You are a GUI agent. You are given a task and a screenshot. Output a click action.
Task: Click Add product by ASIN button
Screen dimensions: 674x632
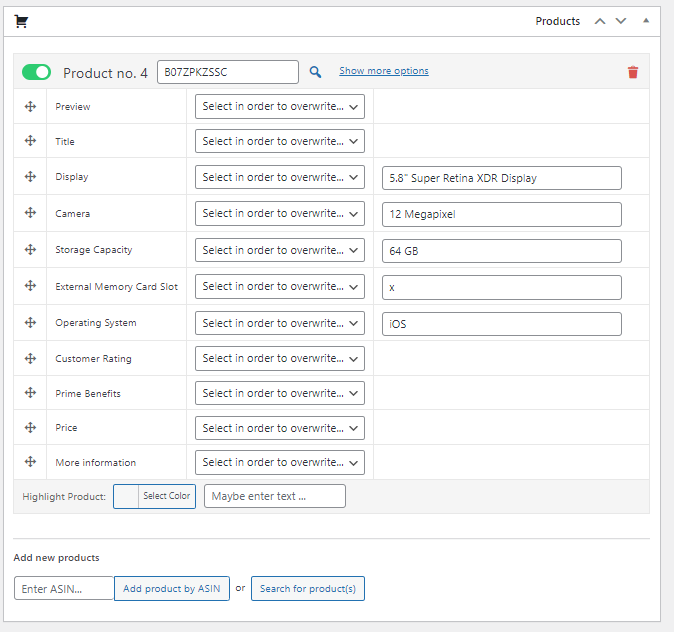tap(172, 588)
